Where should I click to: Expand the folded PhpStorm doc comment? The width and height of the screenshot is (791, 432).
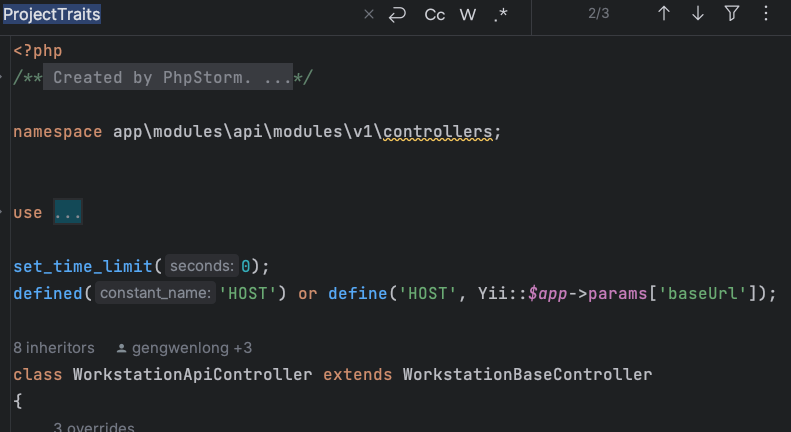coord(168,78)
